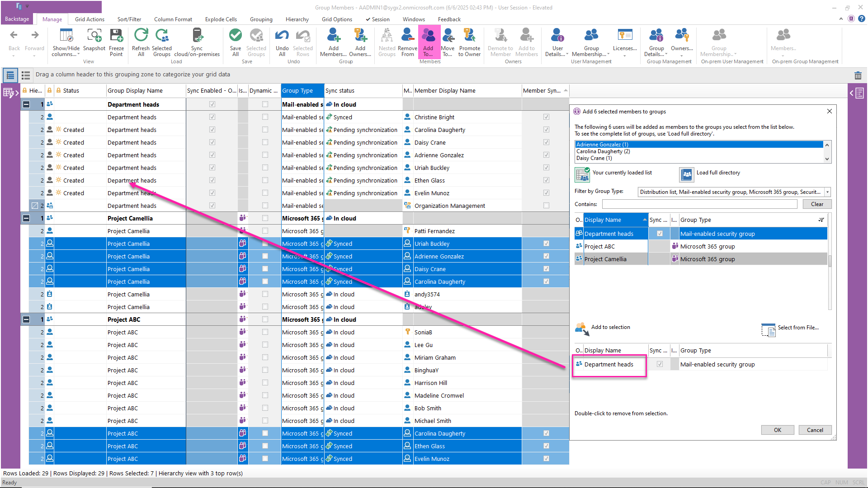Open Nested Groups dropdown

click(387, 42)
